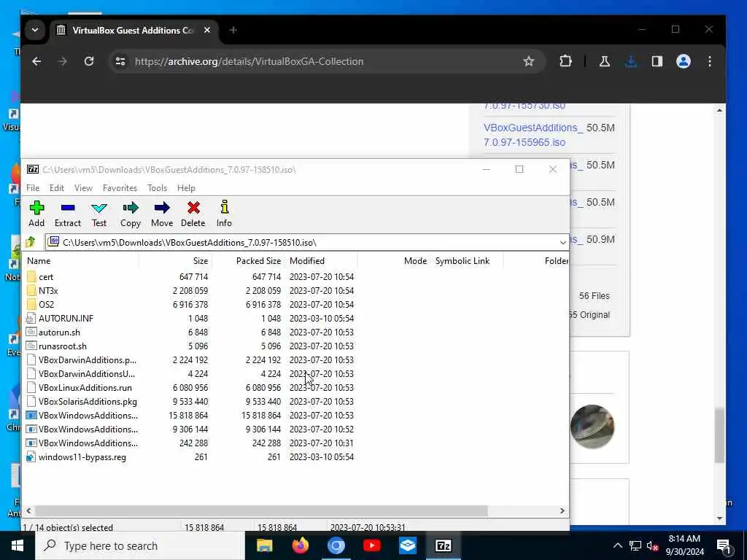Click the Symbolic Link column header
Image resolution: width=747 pixels, height=560 pixels.
coord(467,261)
